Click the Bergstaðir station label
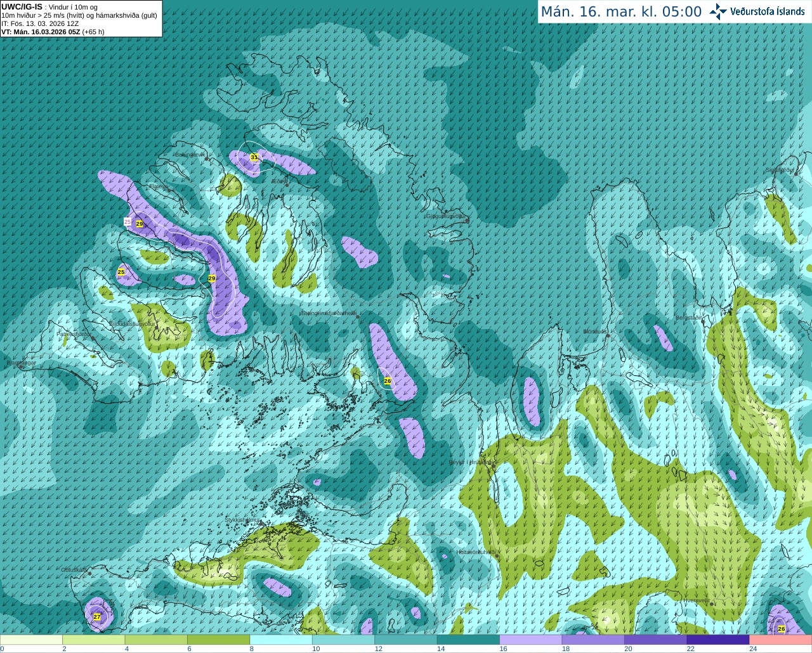The width and height of the screenshot is (812, 653). tap(689, 318)
